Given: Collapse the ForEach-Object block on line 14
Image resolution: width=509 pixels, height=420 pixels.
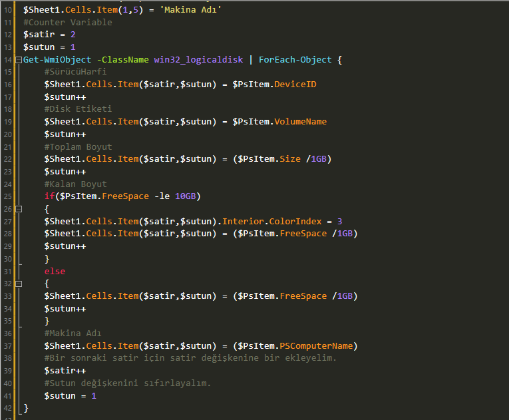Looking at the screenshot, I should [x=19, y=60].
